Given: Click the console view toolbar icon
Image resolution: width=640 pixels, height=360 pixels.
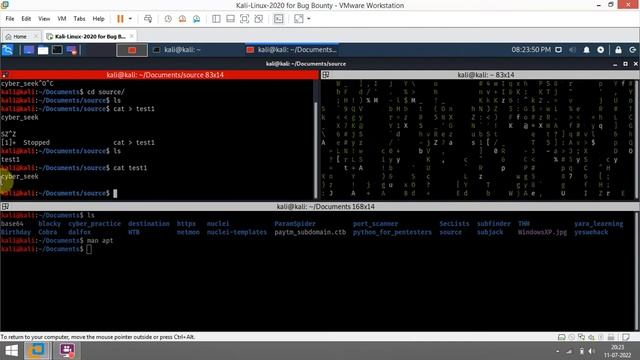Looking at the screenshot, I should [x=278, y=19].
